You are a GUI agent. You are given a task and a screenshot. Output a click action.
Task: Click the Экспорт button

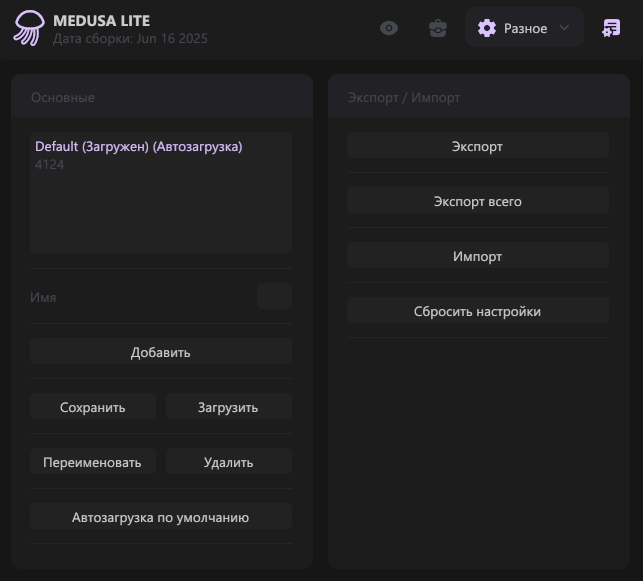coord(477,146)
